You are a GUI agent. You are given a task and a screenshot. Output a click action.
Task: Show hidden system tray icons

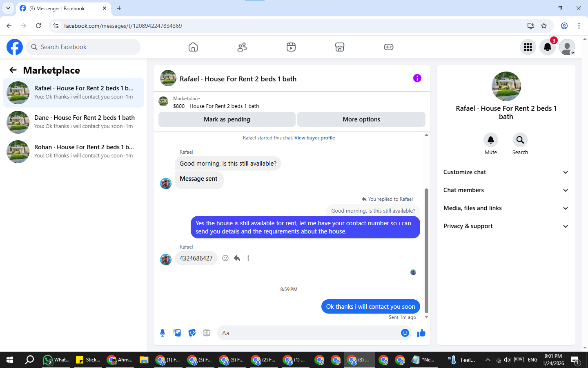[x=488, y=360]
